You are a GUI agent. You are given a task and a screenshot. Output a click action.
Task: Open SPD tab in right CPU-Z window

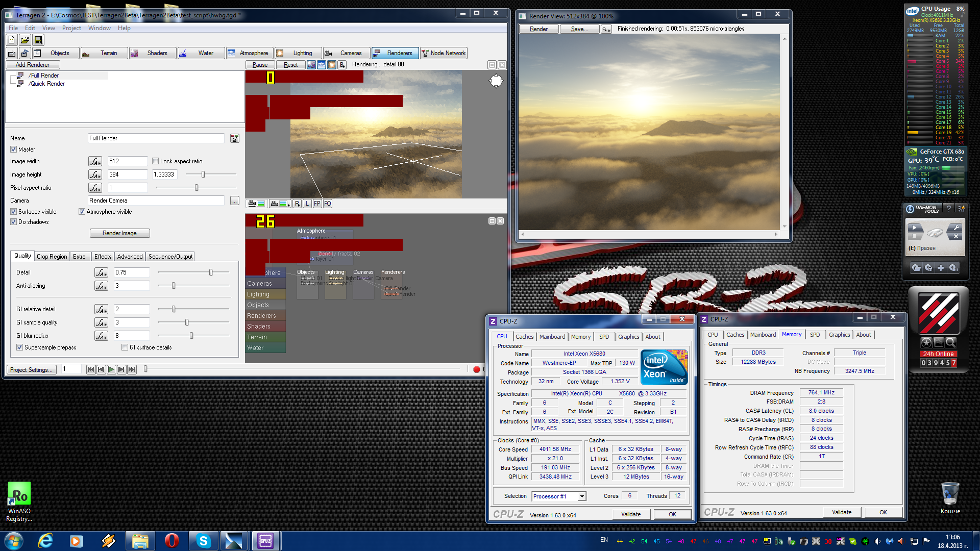click(815, 335)
